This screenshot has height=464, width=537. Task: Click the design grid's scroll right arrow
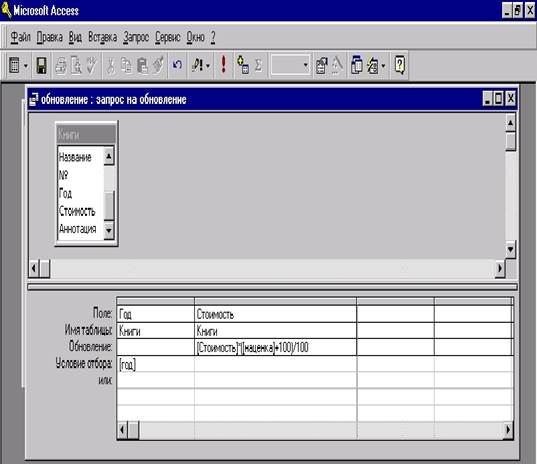click(508, 429)
